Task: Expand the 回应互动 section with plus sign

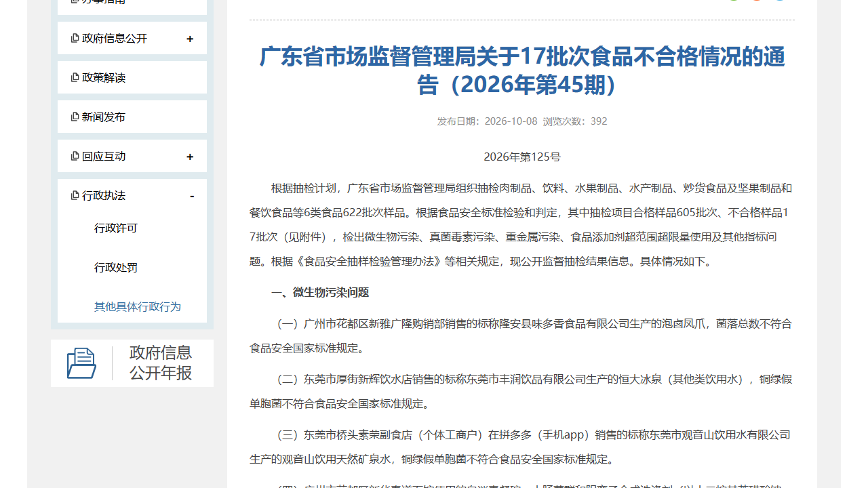Action: [190, 157]
